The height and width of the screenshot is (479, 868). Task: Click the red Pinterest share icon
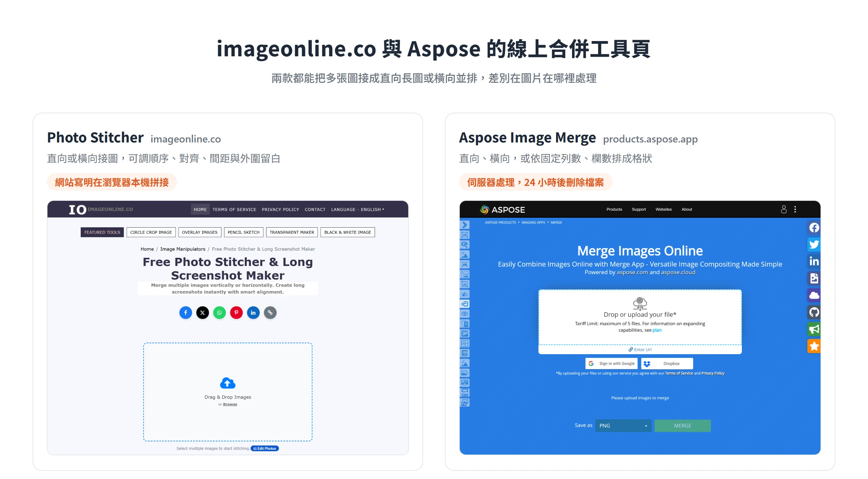click(x=236, y=312)
